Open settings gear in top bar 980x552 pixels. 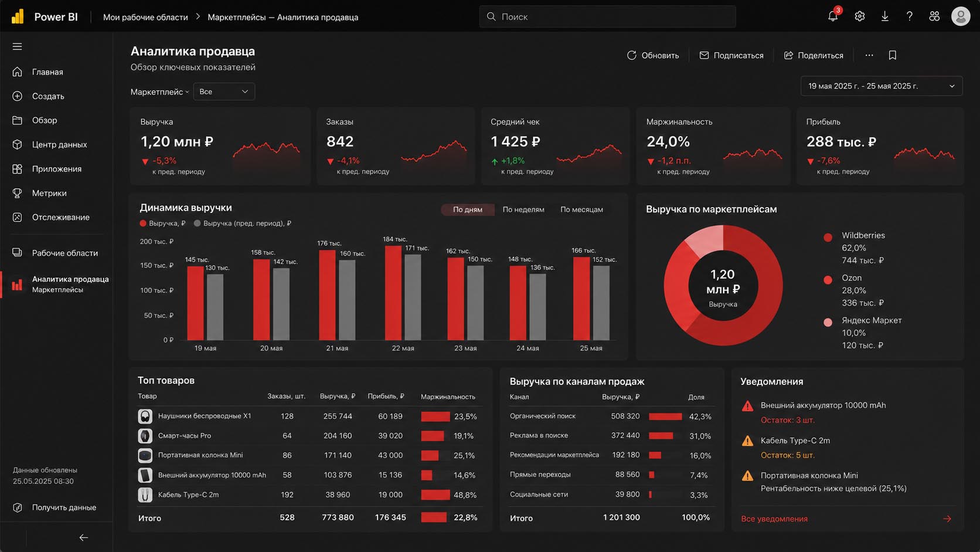[859, 16]
